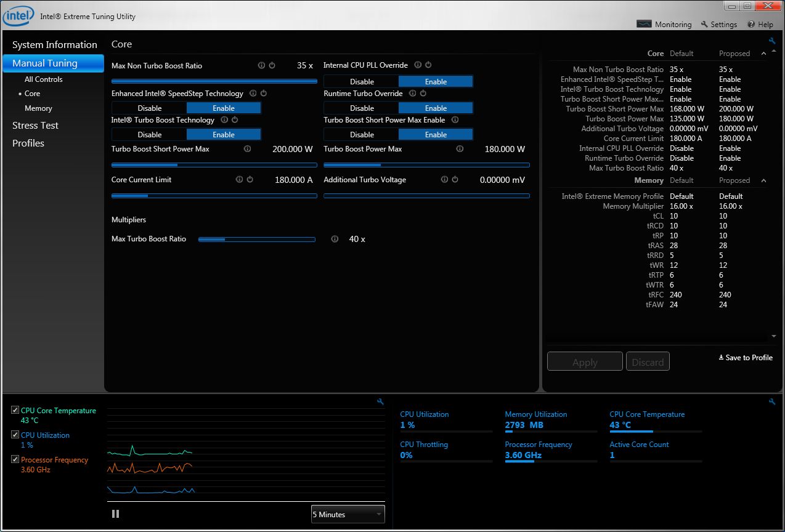Open Help from the title bar
785x532 pixels.
coord(760,24)
